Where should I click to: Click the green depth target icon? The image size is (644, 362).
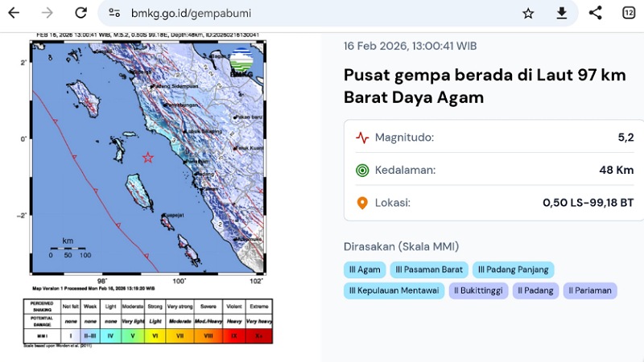coord(362,170)
